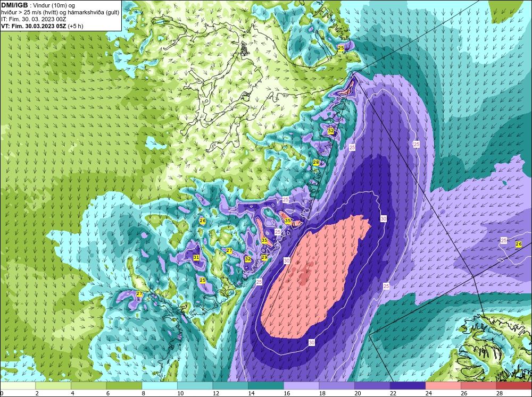Click the yellow 28 max gust label
This screenshot has width=532, height=397.
(316, 163)
